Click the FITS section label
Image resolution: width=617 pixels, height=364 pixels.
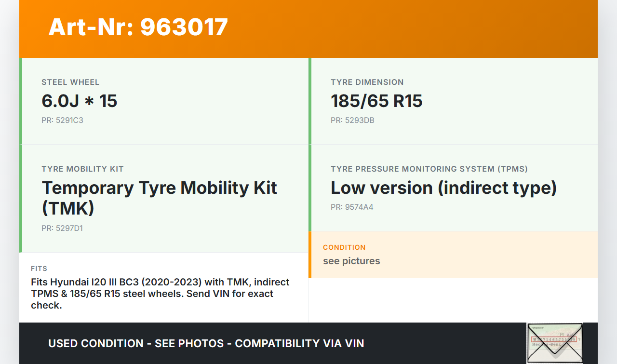click(39, 269)
